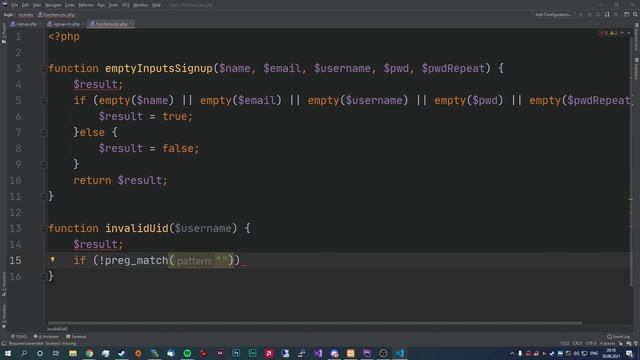The width and height of the screenshot is (640, 360).
Task: Open Task View on taskbar
Action: (x=56, y=353)
